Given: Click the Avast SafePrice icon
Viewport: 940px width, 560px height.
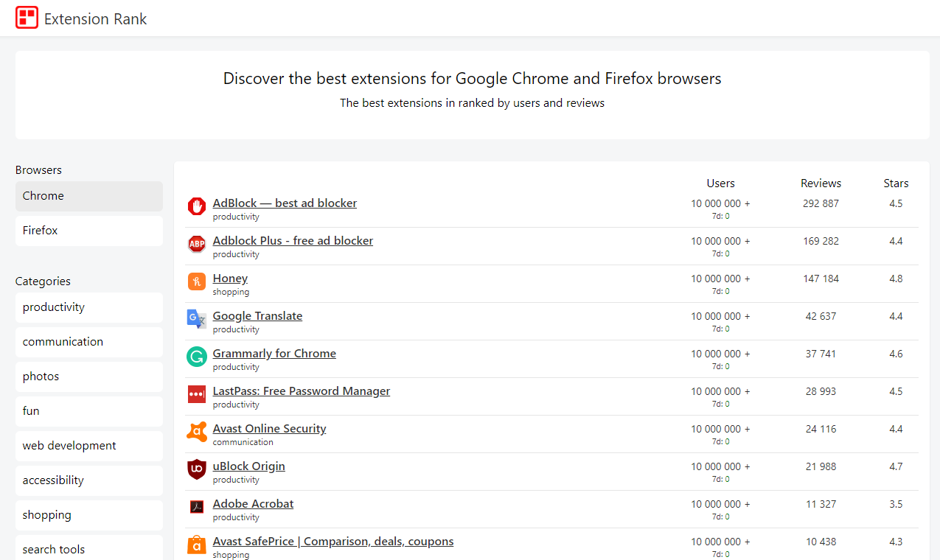Looking at the screenshot, I should coord(196,545).
